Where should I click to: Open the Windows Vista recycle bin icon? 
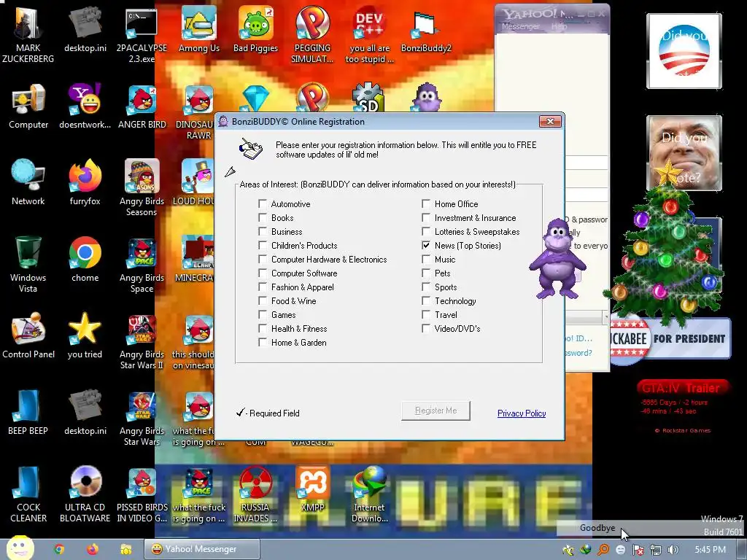[28, 264]
